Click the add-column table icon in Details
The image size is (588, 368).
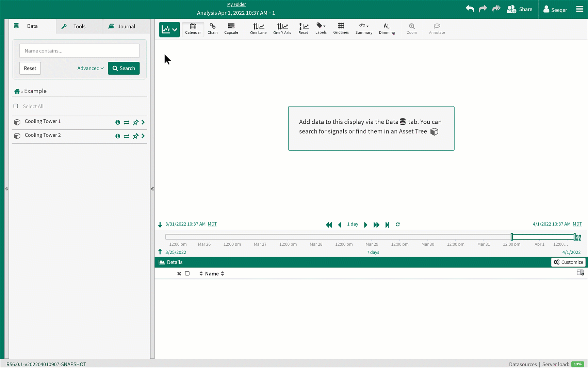tap(581, 273)
